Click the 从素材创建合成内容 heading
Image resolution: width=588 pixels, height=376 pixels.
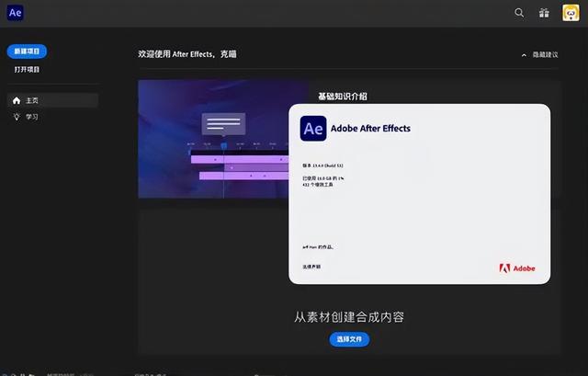tap(349, 317)
